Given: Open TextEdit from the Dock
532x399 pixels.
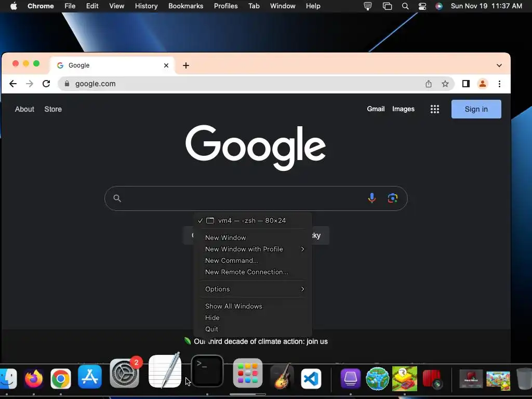Looking at the screenshot, I should tap(165, 371).
